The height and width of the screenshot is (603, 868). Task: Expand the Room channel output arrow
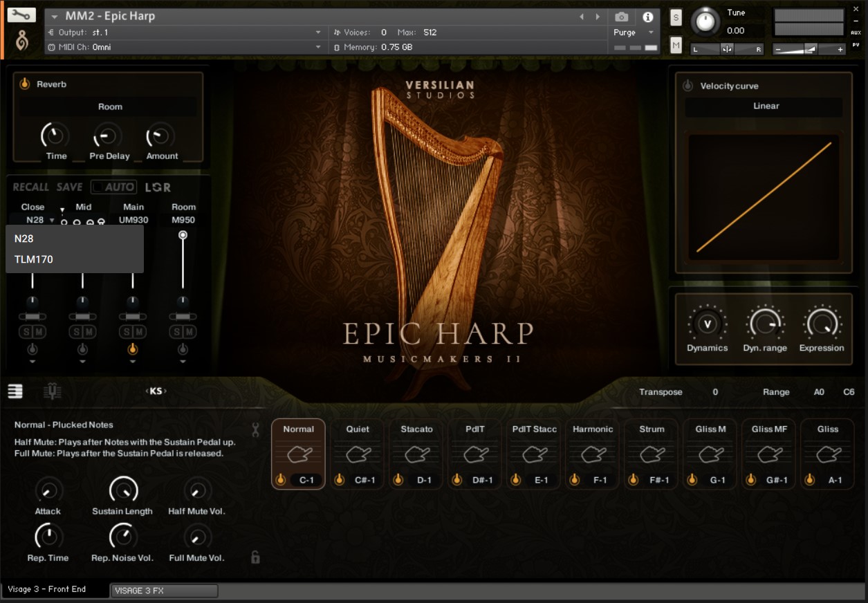coord(183,361)
